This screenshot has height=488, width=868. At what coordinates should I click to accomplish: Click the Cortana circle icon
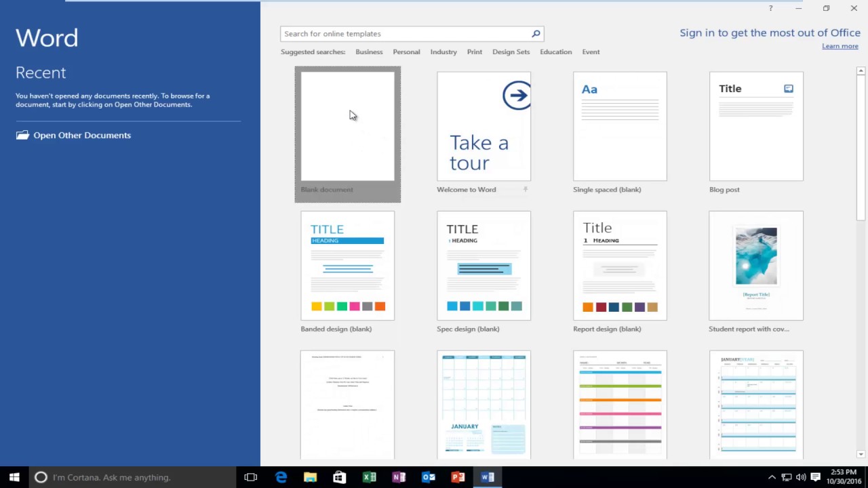[41, 477]
